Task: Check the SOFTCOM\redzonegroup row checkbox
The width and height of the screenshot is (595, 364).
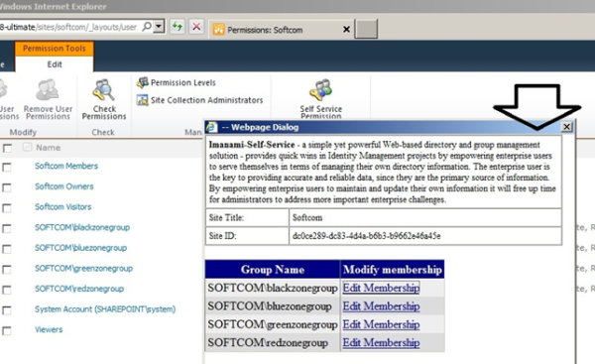Action: (x=7, y=290)
